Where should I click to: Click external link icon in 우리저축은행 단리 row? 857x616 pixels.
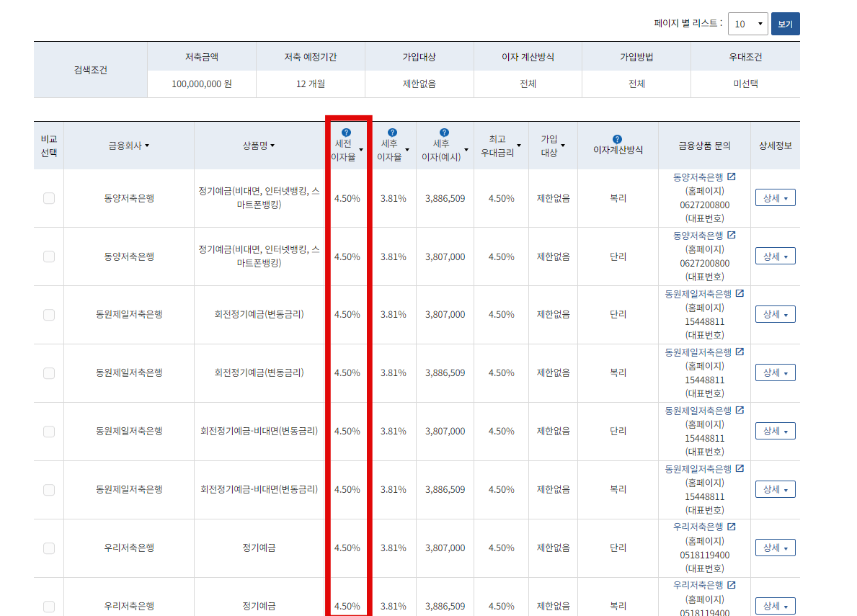[732, 527]
